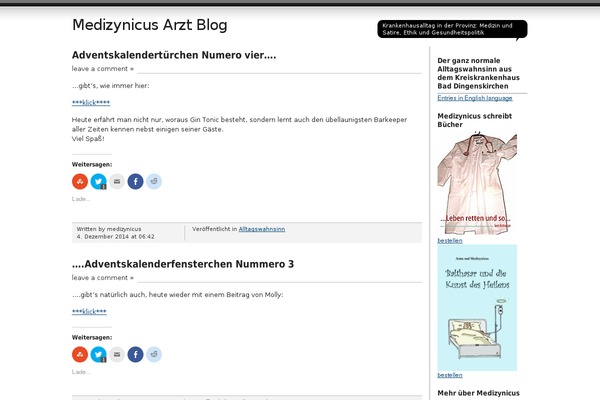Email the Nummero 3 post
Viewport: 600px width, 400px height.
pyautogui.click(x=117, y=354)
